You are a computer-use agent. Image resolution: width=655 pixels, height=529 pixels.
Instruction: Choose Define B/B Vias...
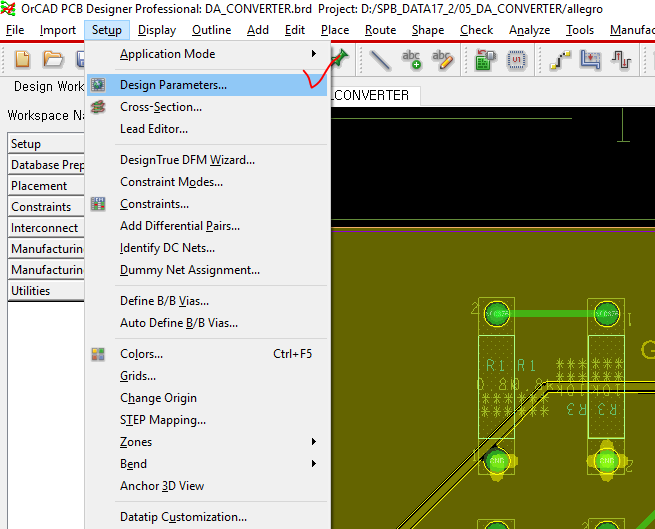207,301
